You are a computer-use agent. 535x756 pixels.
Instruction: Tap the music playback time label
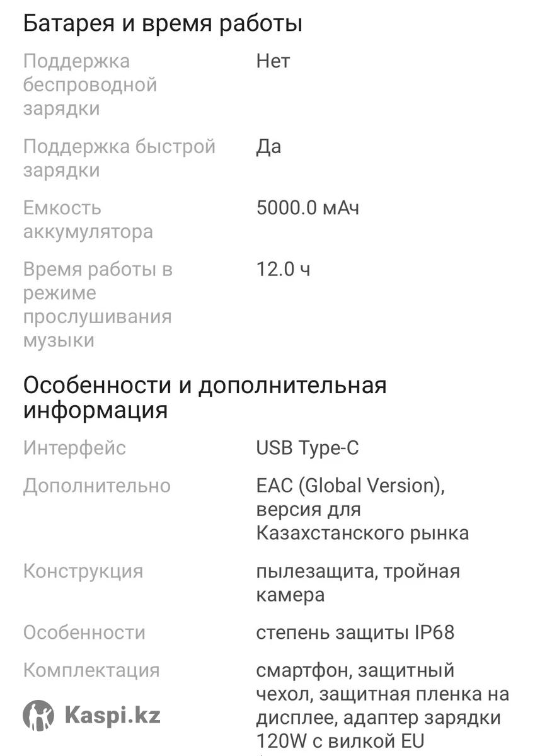click(x=98, y=304)
